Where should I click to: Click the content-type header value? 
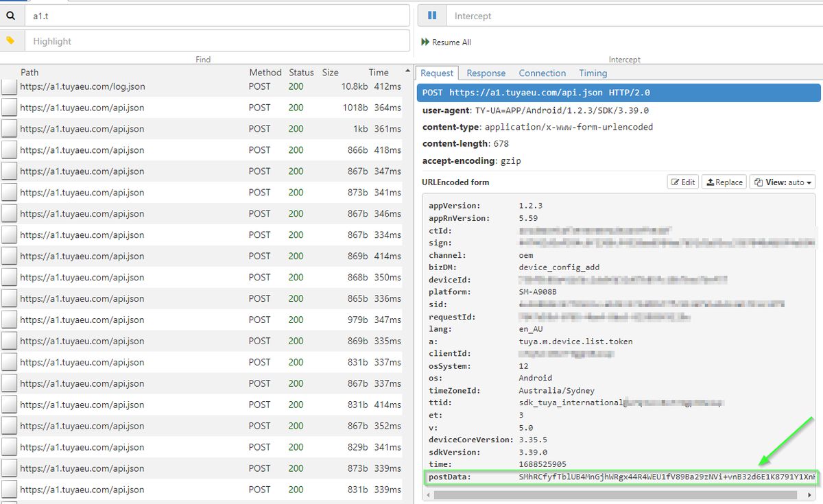click(569, 127)
